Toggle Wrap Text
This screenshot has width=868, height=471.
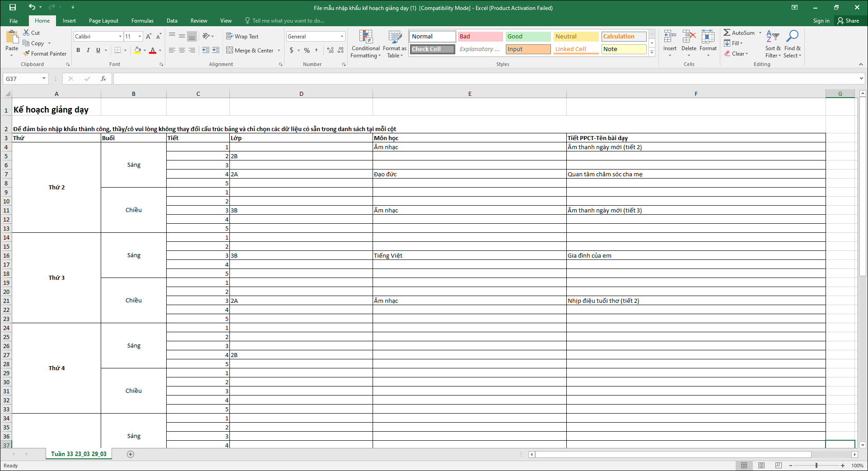coord(242,36)
